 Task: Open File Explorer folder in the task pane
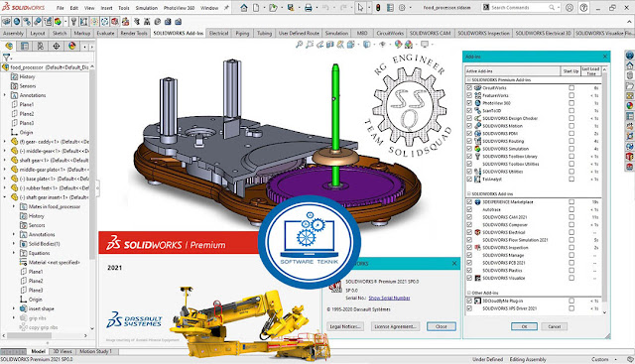tap(630, 86)
